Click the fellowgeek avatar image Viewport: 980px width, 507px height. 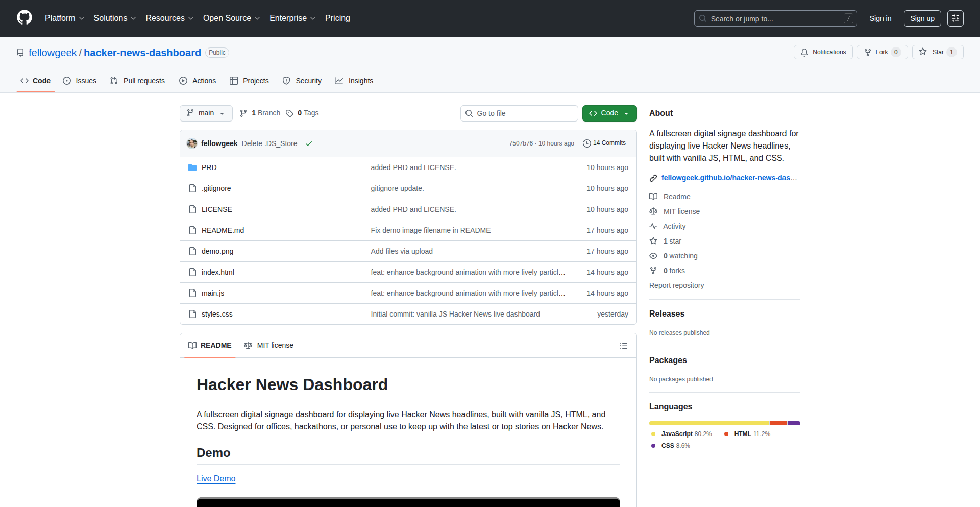coord(192,143)
